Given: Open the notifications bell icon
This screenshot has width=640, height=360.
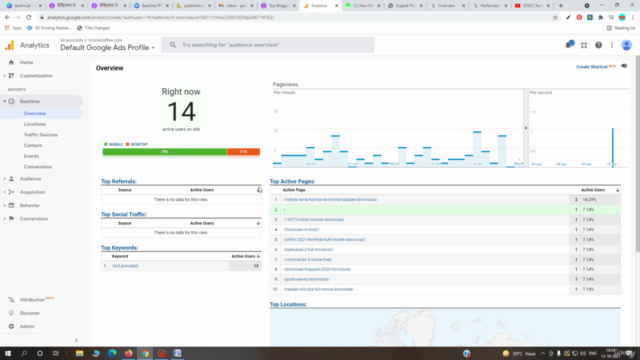Looking at the screenshot, I should click(x=569, y=45).
